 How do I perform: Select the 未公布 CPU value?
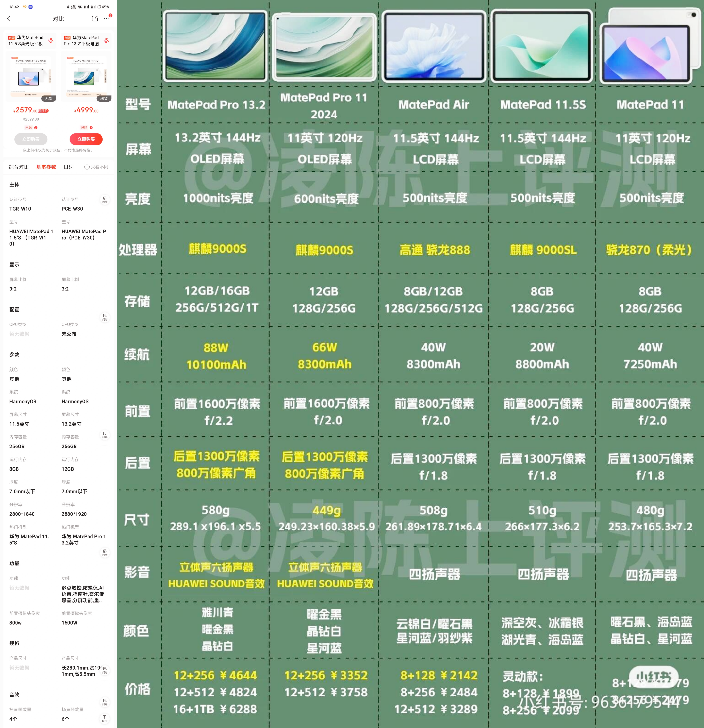pyautogui.click(x=69, y=334)
